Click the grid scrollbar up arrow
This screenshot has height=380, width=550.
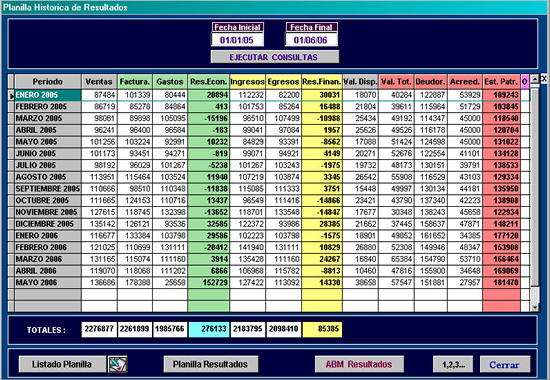[x=535, y=79]
